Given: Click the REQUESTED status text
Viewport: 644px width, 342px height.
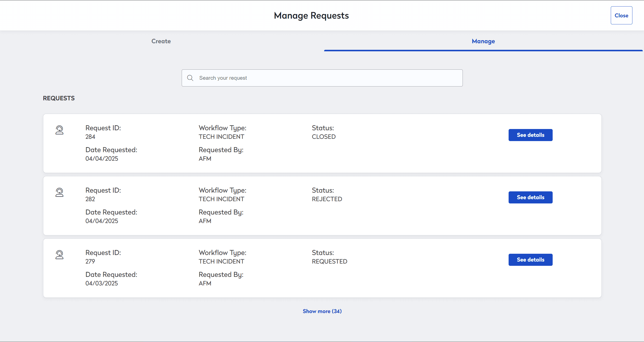Looking at the screenshot, I should coord(329,261).
